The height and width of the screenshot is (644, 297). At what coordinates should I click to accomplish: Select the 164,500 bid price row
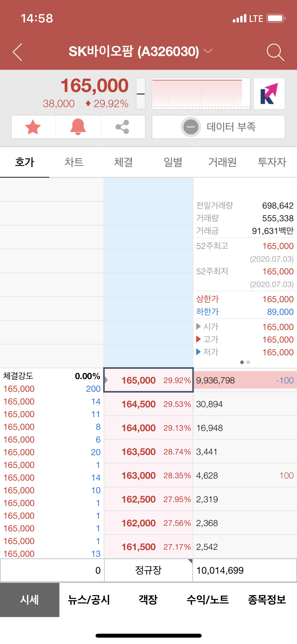pyautogui.click(x=149, y=404)
